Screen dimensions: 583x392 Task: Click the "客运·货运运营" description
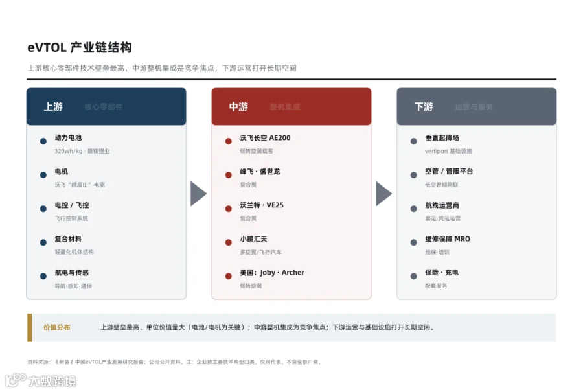click(443, 218)
